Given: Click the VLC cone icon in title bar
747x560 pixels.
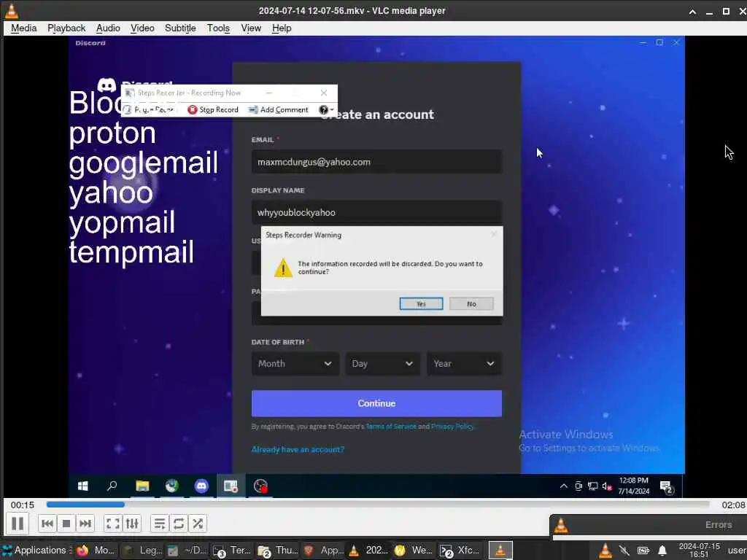Looking at the screenshot, I should [11, 10].
